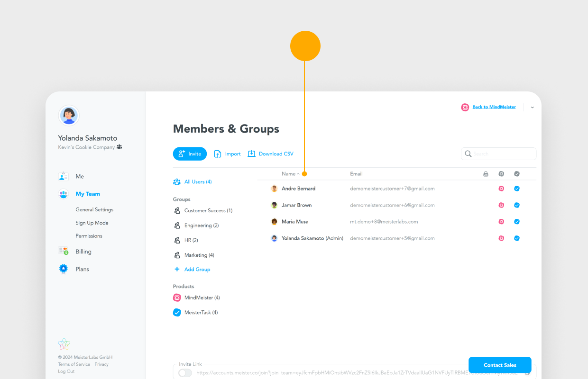Filter by MeisterTask (4) product

(x=201, y=313)
